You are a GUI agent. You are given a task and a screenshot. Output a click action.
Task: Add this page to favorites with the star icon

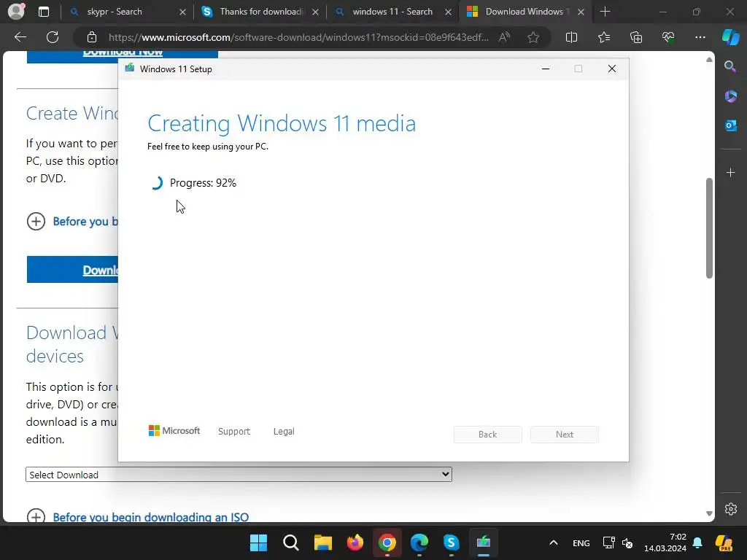click(533, 37)
